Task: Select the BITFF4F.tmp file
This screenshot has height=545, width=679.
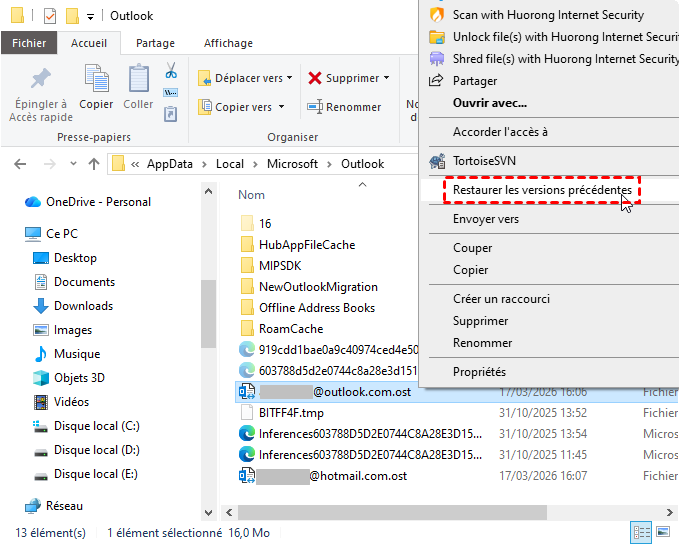Action: [x=281, y=413]
